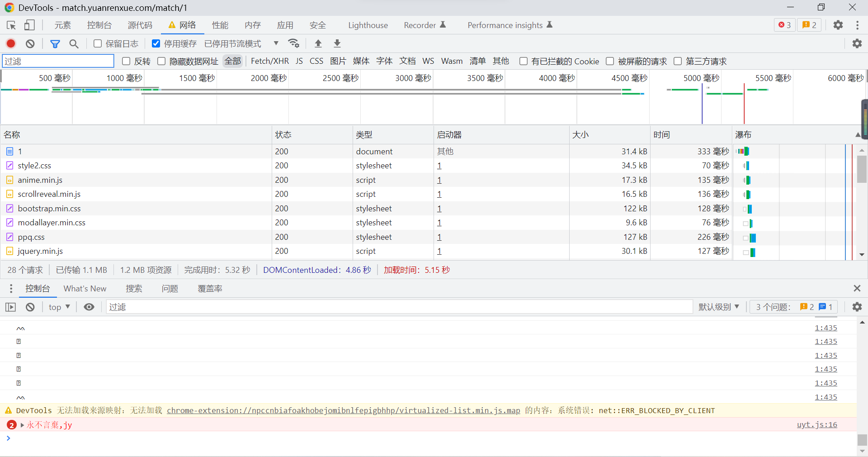Open the Recorder tab
Screen dimensions: 868x457
pos(425,25)
